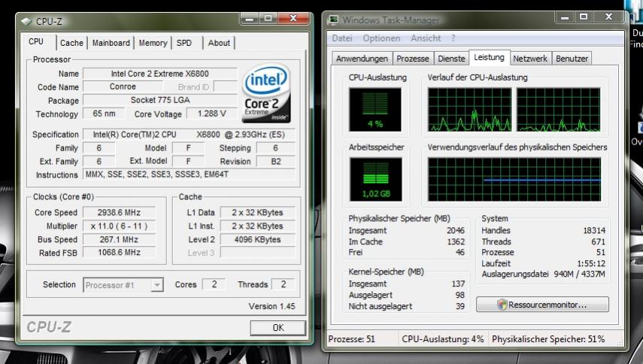Image resolution: width=643 pixels, height=364 pixels.
Task: Click the CPU-Auslastung 4 % gauge
Action: pos(375,110)
